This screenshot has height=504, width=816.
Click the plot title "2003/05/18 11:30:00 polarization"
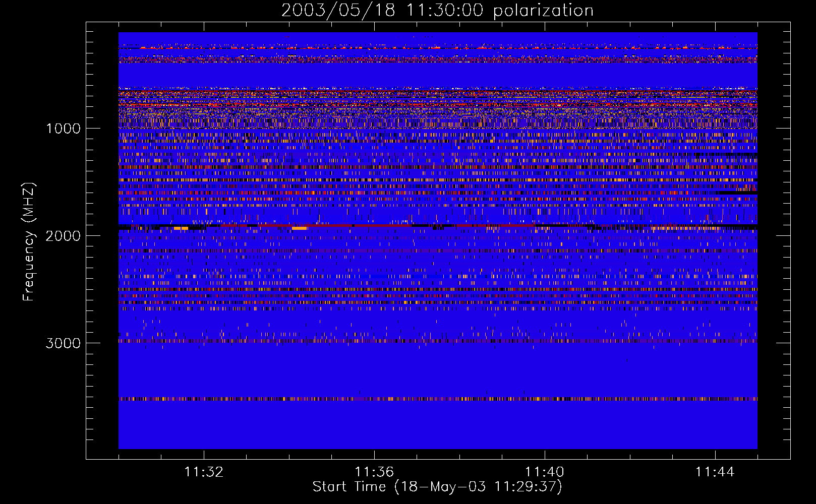(437, 11)
